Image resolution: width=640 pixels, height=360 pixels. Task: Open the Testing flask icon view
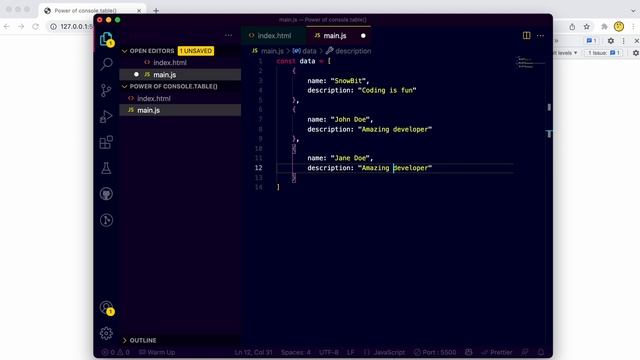[106, 168]
